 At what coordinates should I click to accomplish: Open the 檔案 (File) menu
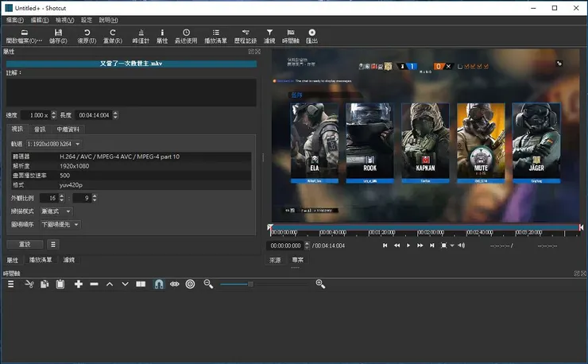tap(14, 20)
